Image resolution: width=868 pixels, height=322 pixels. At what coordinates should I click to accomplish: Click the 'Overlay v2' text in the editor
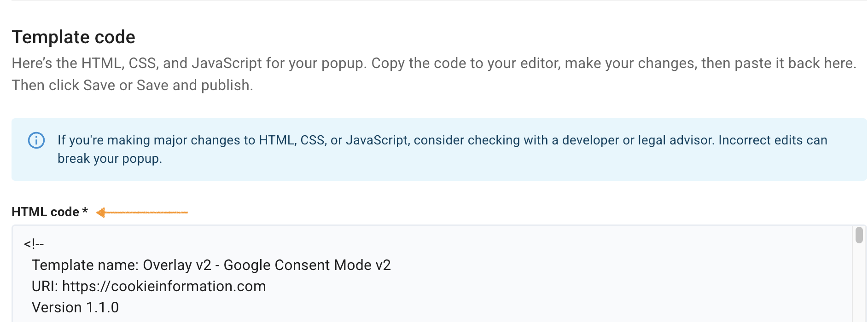pos(177,265)
